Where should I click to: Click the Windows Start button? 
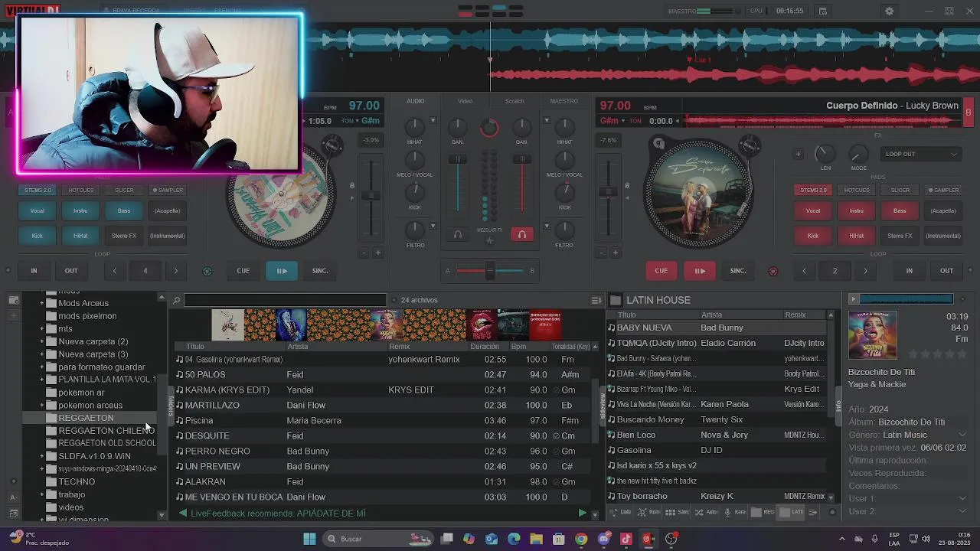(309, 539)
